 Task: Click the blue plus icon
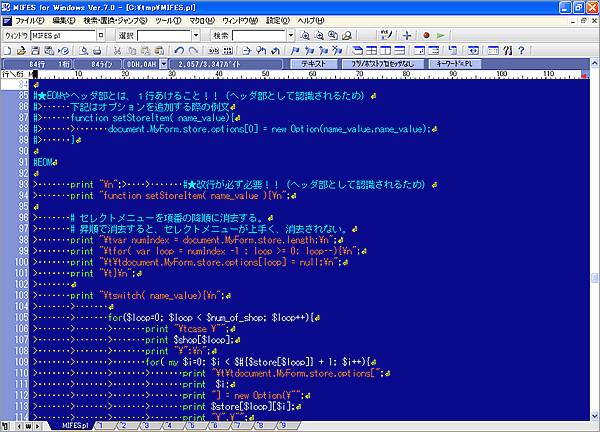(x=407, y=36)
